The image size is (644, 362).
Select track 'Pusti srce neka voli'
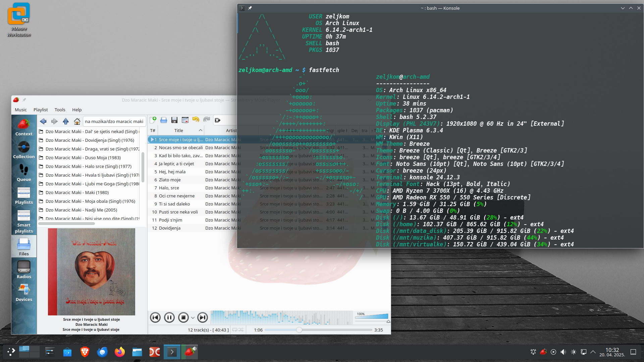pyautogui.click(x=178, y=212)
